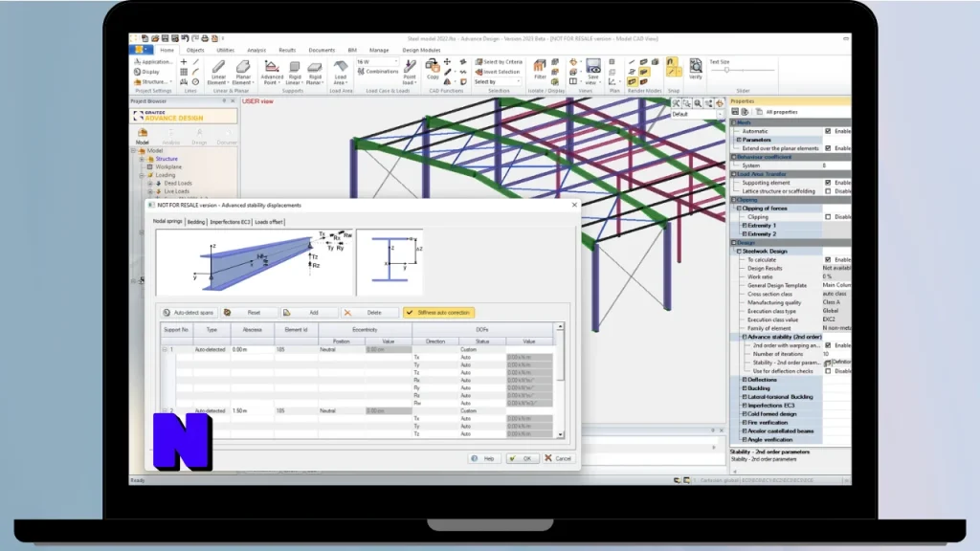
Task: Switch to the Imperfections EC3 dialog tab
Action: point(230,222)
